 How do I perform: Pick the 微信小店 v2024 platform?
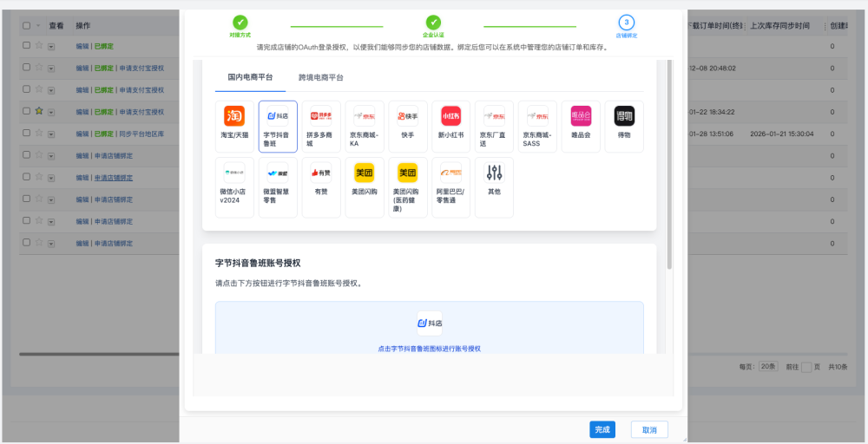tap(234, 187)
